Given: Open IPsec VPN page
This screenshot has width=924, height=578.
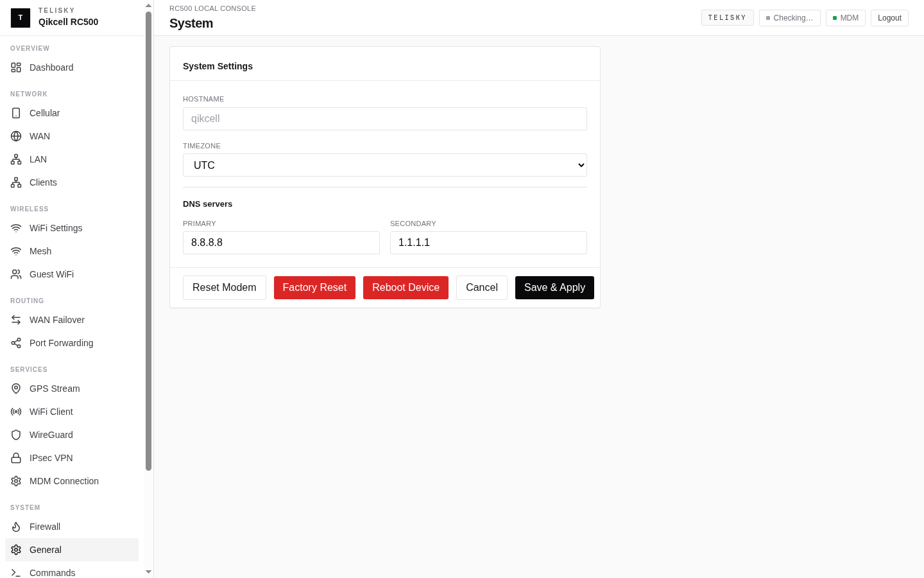Looking at the screenshot, I should (72, 458).
